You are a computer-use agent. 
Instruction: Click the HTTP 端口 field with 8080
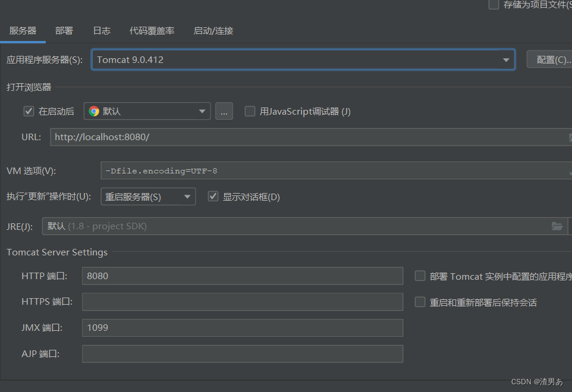242,276
